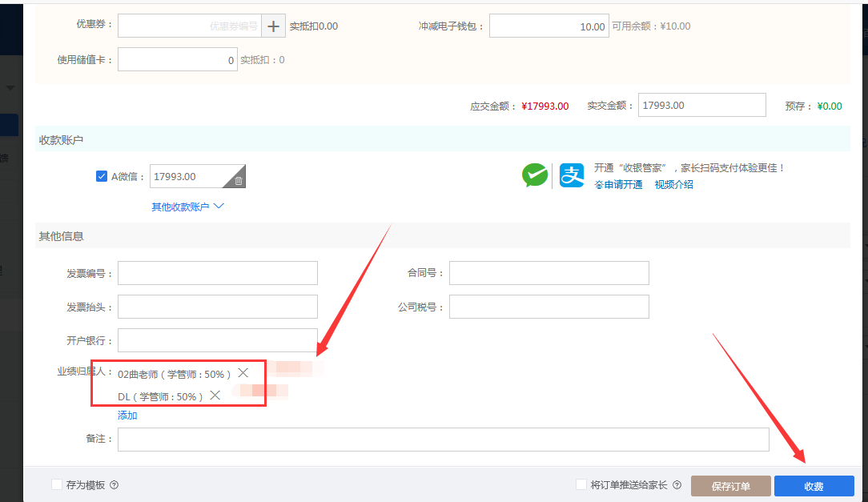Add coupon with plus button
This screenshot has height=502, width=868.
pyautogui.click(x=274, y=26)
